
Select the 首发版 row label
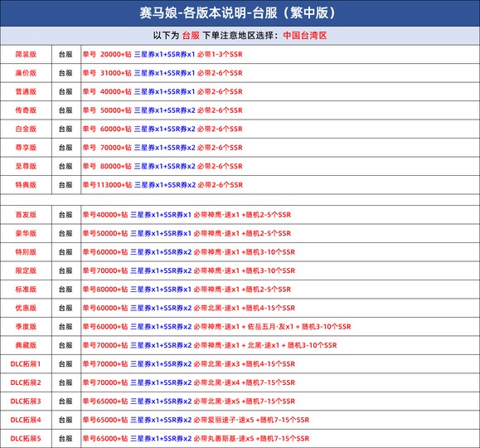point(26,215)
